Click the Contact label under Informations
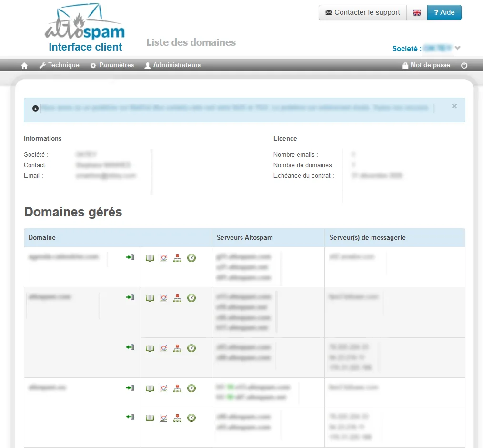 click(36, 165)
